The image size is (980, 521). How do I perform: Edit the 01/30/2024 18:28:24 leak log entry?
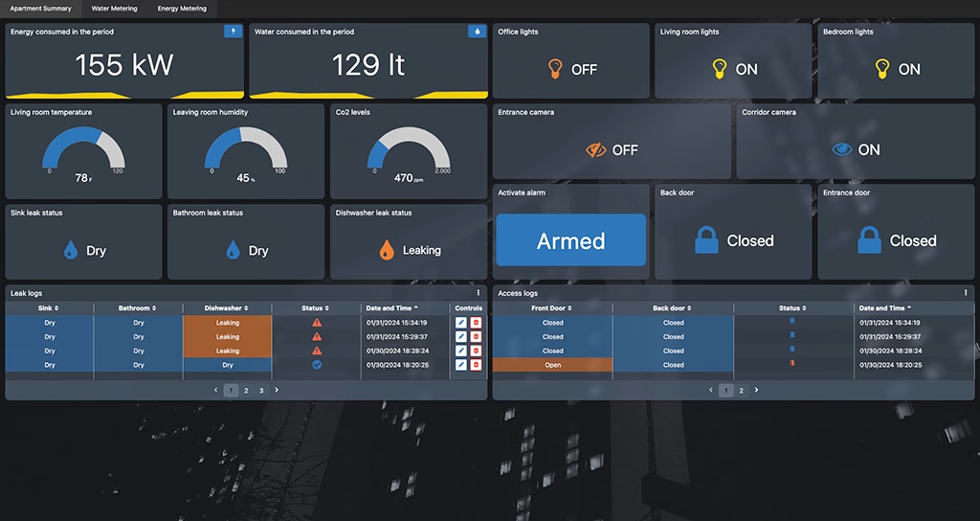click(x=461, y=351)
